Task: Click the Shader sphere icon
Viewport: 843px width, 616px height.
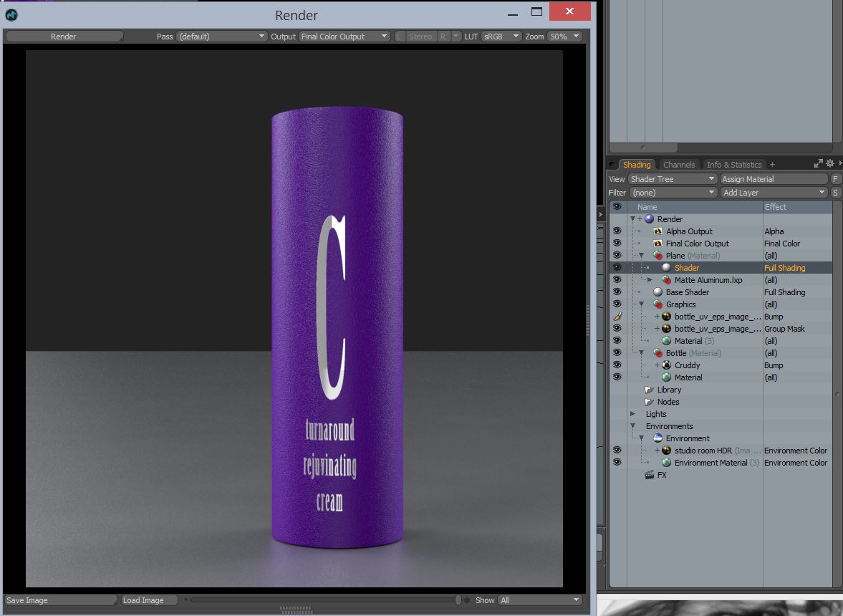Action: (667, 268)
